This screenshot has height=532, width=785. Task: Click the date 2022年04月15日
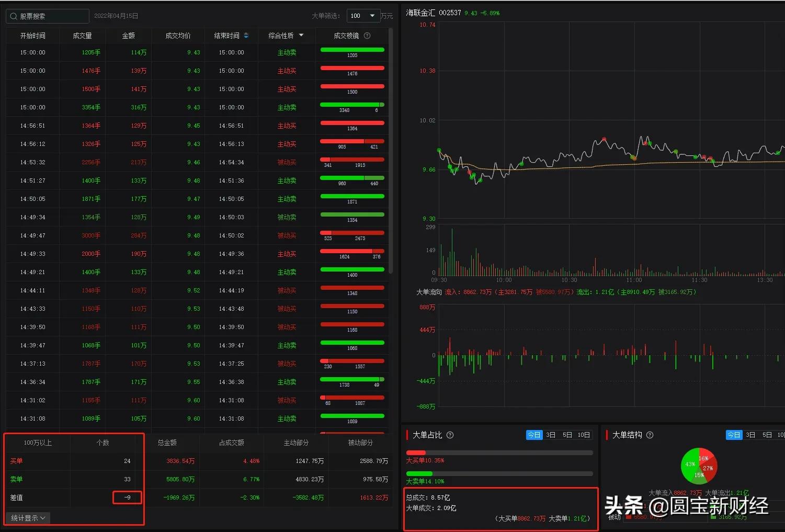click(116, 16)
